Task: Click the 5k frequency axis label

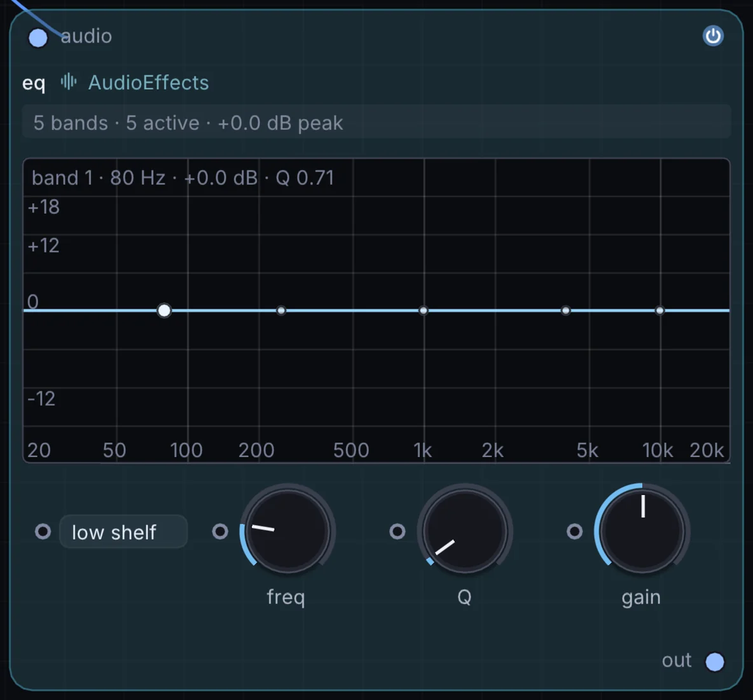Action: coord(587,451)
